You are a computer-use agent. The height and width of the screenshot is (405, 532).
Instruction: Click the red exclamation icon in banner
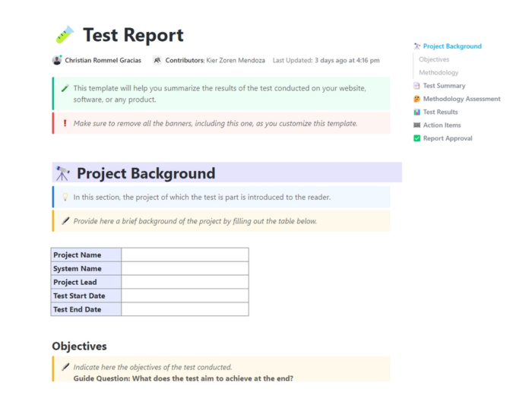65,123
